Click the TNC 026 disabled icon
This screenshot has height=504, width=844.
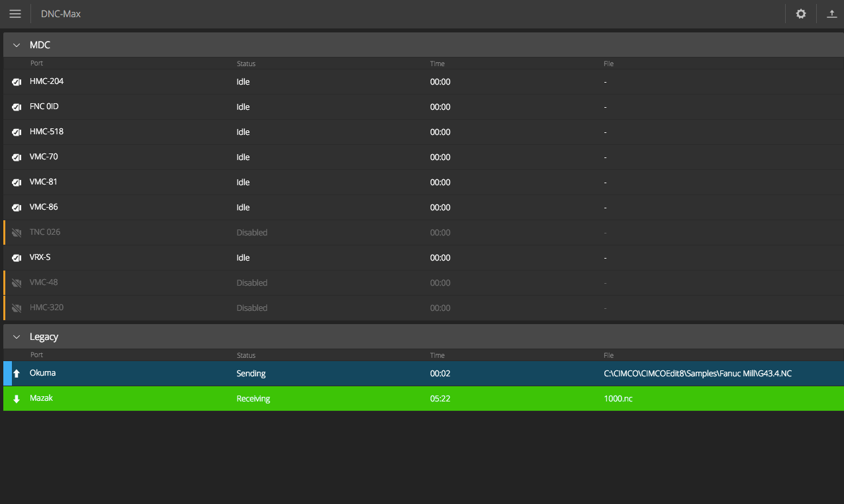click(x=17, y=233)
